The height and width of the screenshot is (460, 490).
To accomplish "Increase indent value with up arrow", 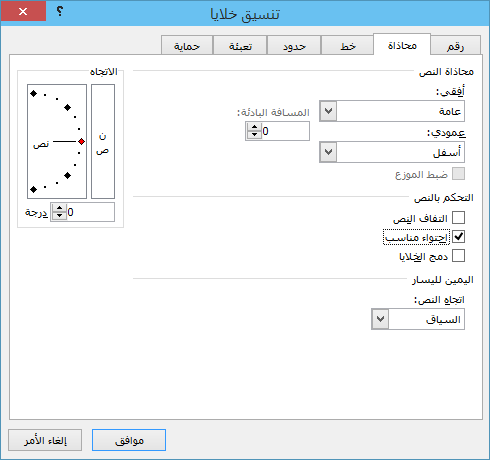I will 254,127.
